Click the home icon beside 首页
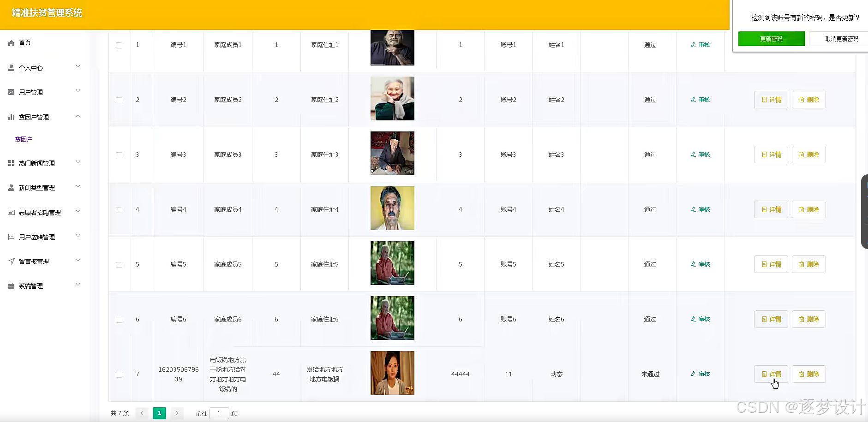 pyautogui.click(x=11, y=43)
